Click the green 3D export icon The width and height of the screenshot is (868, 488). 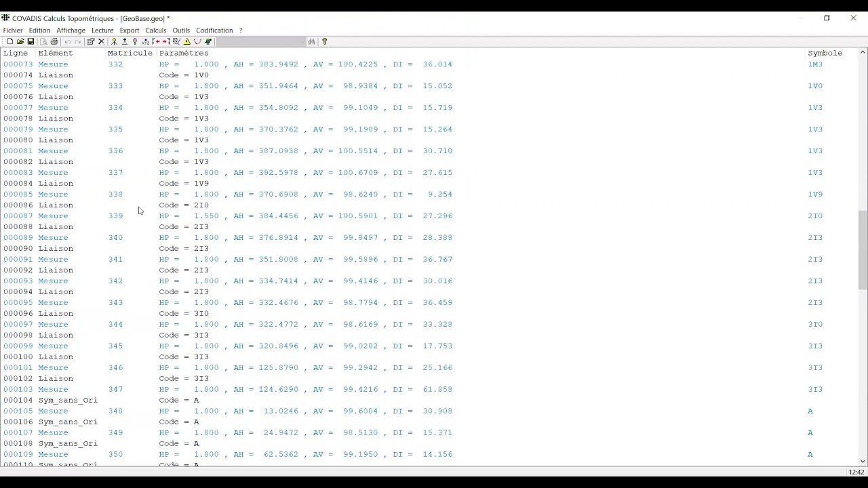208,41
